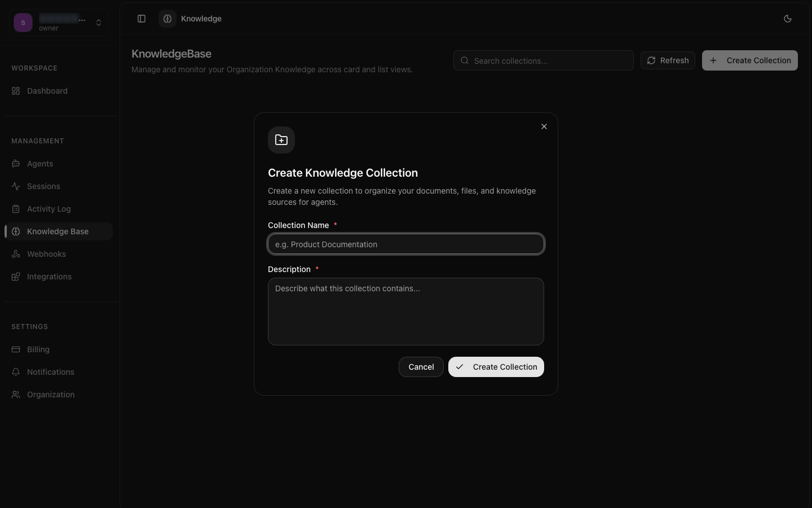812x508 pixels.
Task: Switch theme with the moon icon
Action: coord(788,19)
